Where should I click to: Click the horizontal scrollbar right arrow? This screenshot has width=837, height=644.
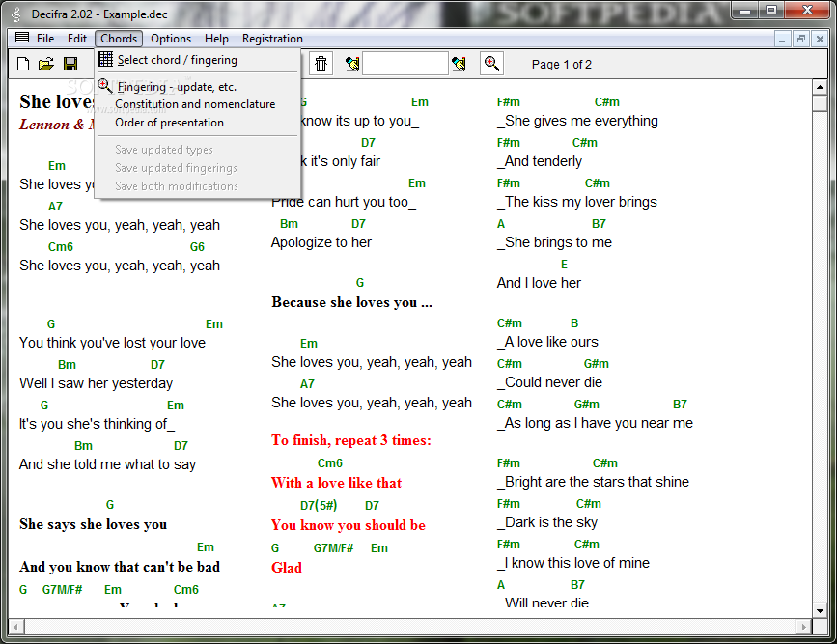[x=804, y=627]
